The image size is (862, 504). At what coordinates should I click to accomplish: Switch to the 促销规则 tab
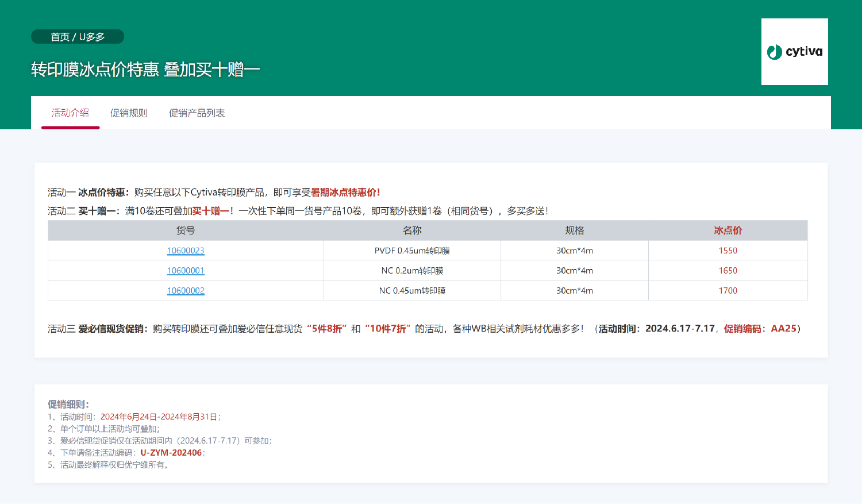(x=129, y=113)
